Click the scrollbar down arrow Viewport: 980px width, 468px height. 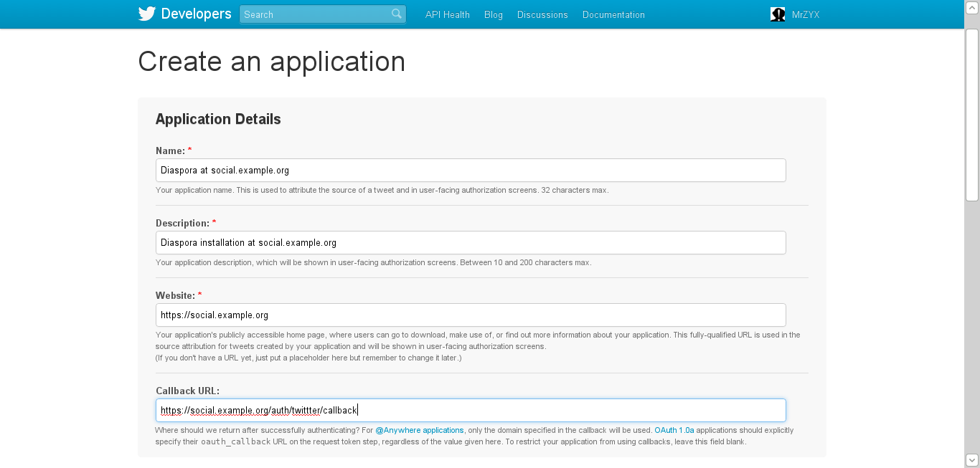[972, 460]
